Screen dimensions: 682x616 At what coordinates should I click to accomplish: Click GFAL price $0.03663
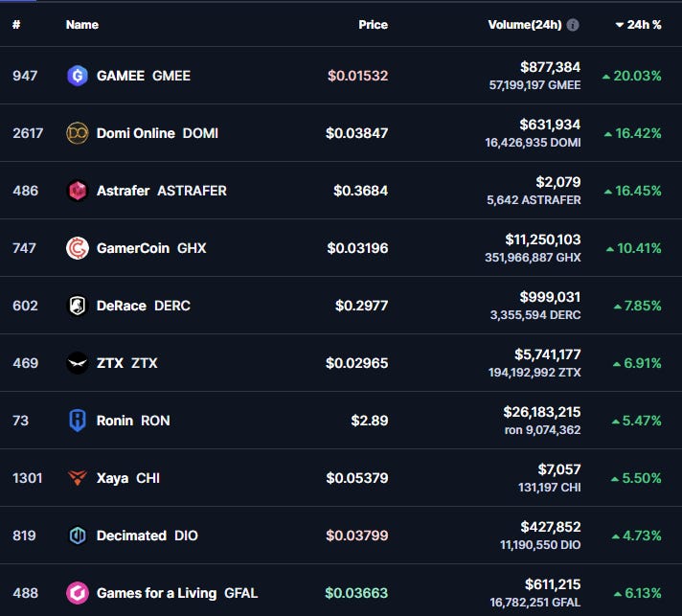(356, 593)
